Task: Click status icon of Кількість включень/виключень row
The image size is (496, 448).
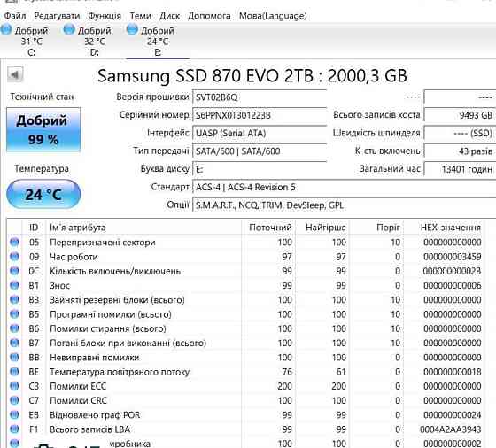Action: (14, 271)
